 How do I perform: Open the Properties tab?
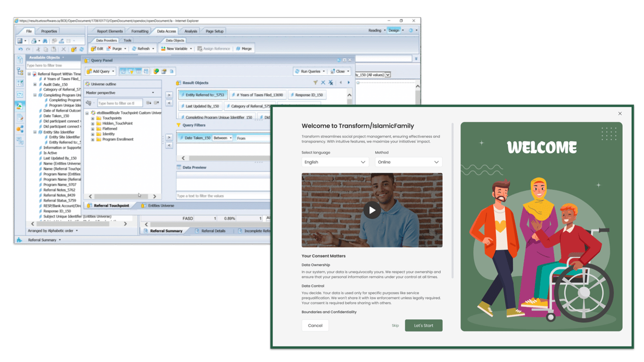pyautogui.click(x=49, y=31)
